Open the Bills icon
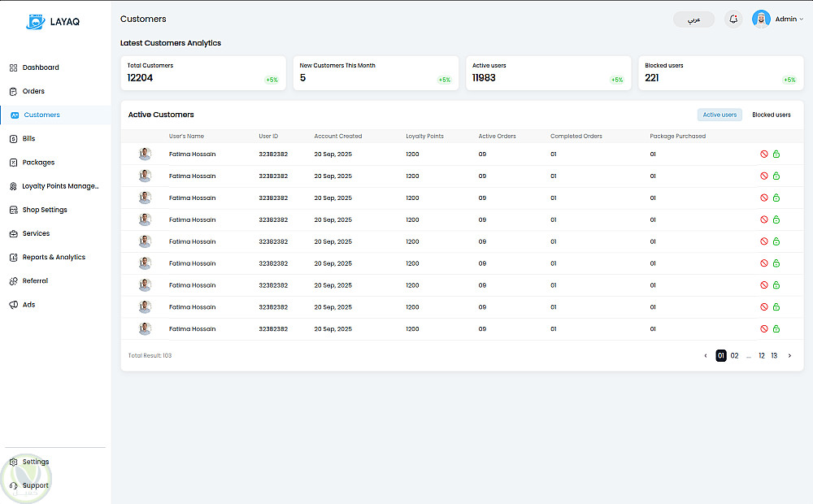The height and width of the screenshot is (504, 813). click(x=14, y=139)
